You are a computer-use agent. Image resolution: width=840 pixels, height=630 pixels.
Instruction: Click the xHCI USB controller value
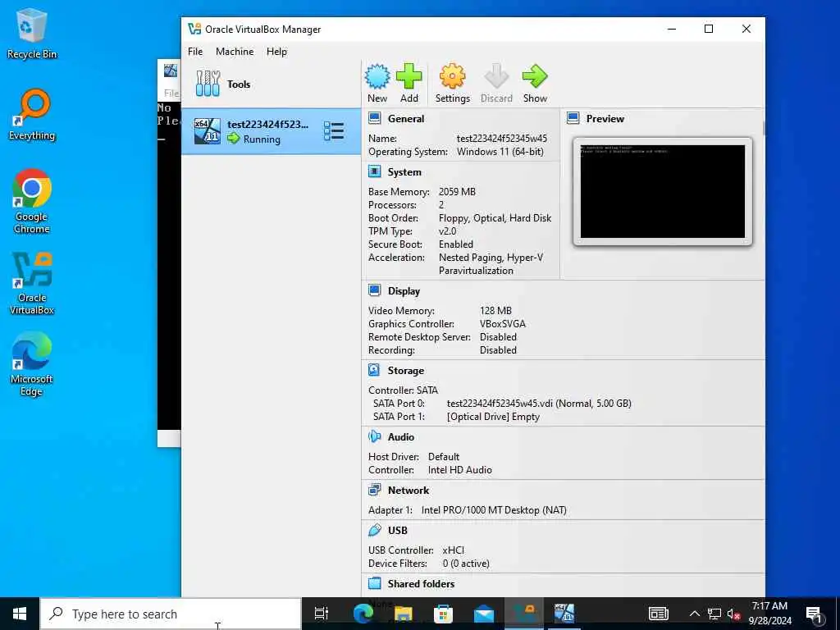[x=453, y=550]
